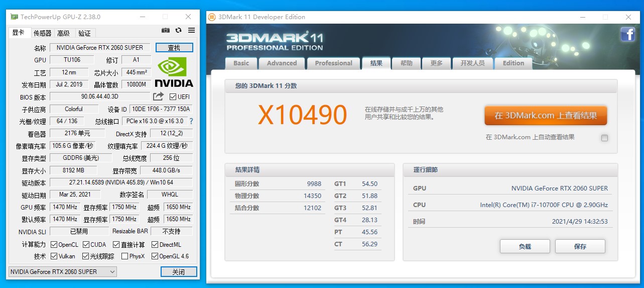The image size is (644, 288).
Task: Select the Basic tab in 3DMark
Action: click(241, 63)
